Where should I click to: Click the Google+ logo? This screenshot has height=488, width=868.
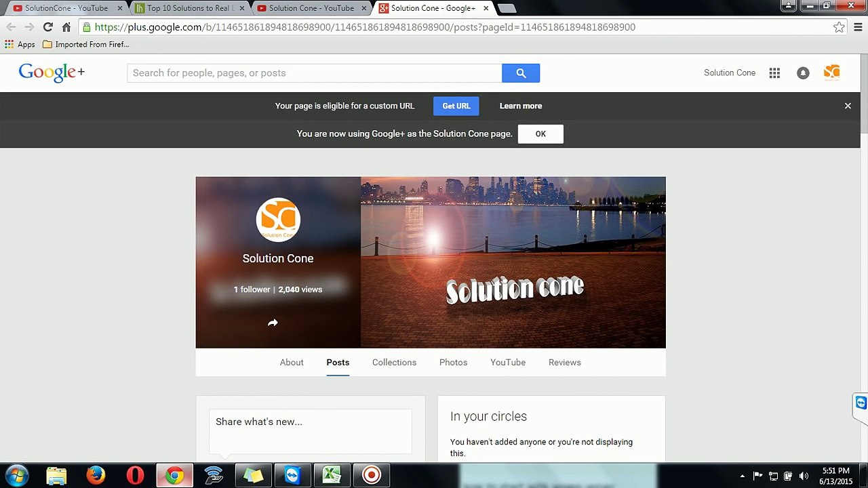point(52,73)
